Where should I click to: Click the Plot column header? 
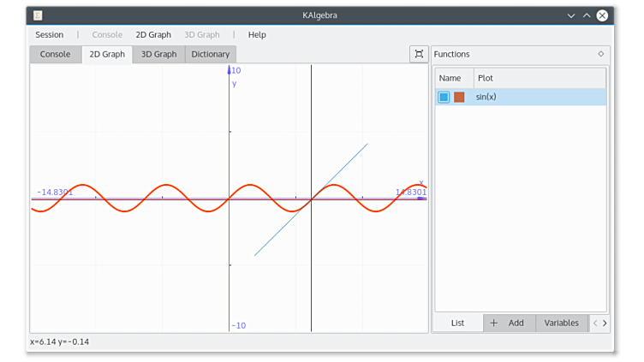486,78
